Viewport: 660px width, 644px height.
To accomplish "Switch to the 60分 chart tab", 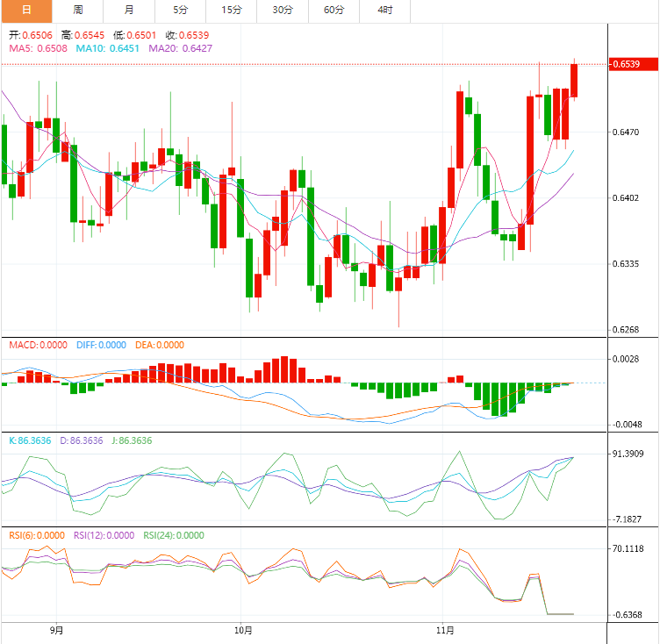I will tap(334, 11).
